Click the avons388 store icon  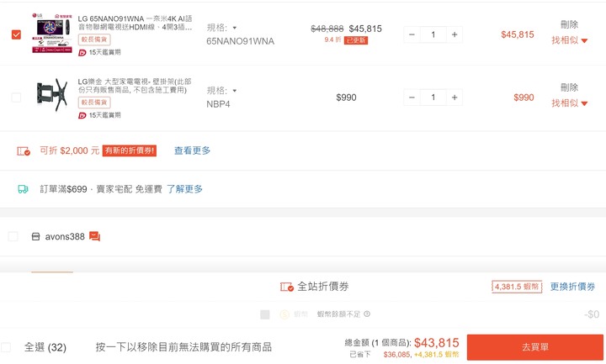point(35,236)
